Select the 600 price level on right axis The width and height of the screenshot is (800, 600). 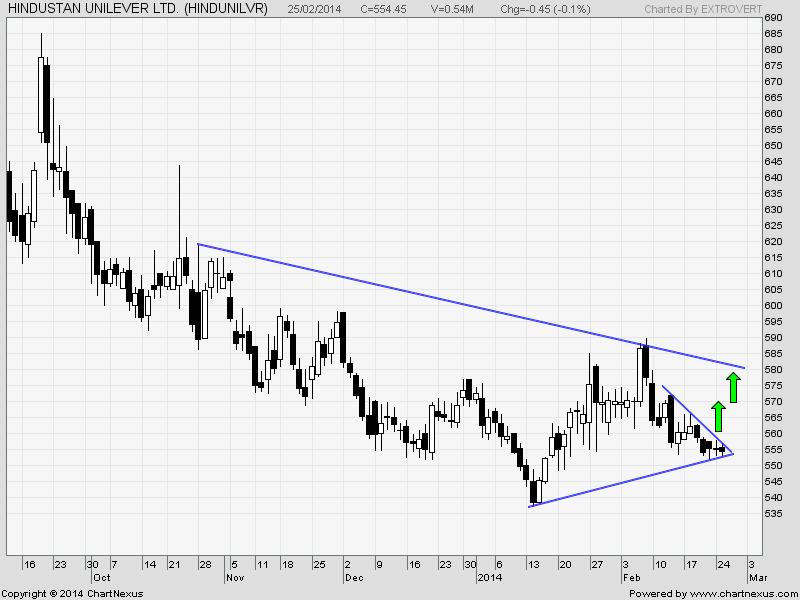point(773,305)
